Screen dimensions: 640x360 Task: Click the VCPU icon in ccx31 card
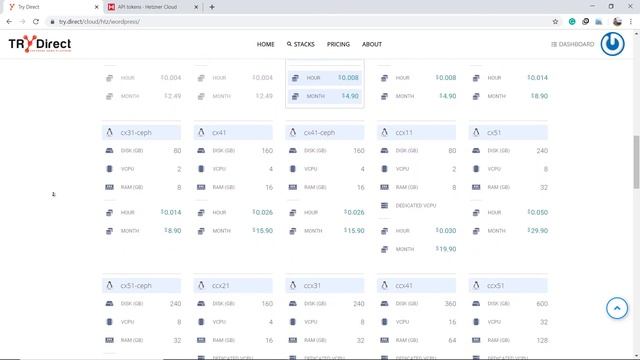pos(293,322)
